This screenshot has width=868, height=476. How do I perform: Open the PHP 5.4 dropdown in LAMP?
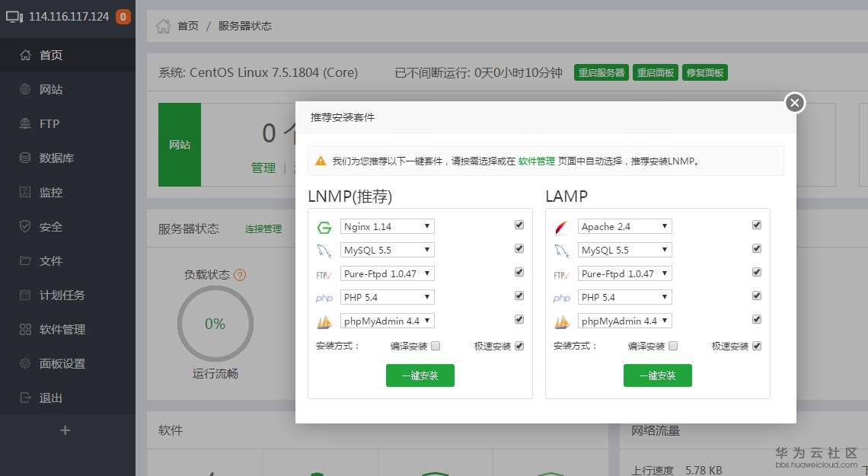[624, 297]
